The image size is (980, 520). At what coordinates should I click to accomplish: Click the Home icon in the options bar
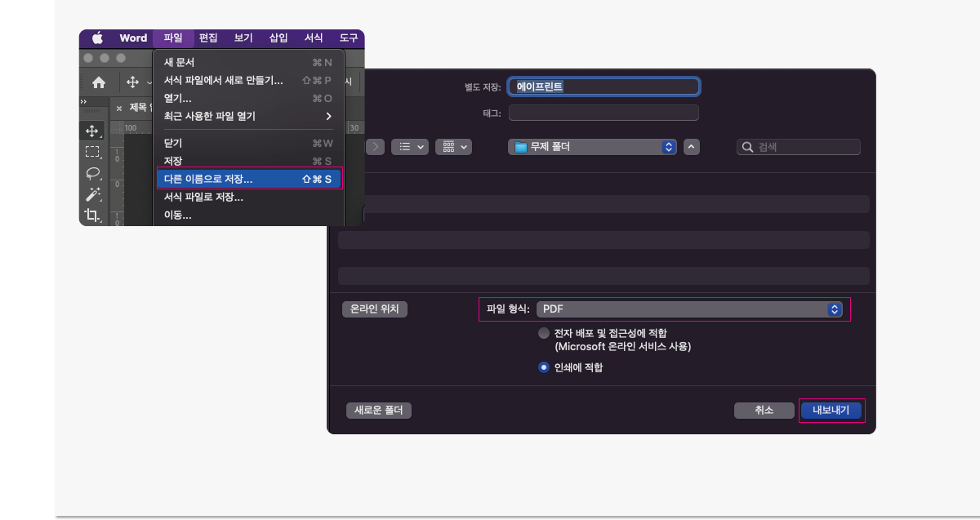[x=100, y=82]
